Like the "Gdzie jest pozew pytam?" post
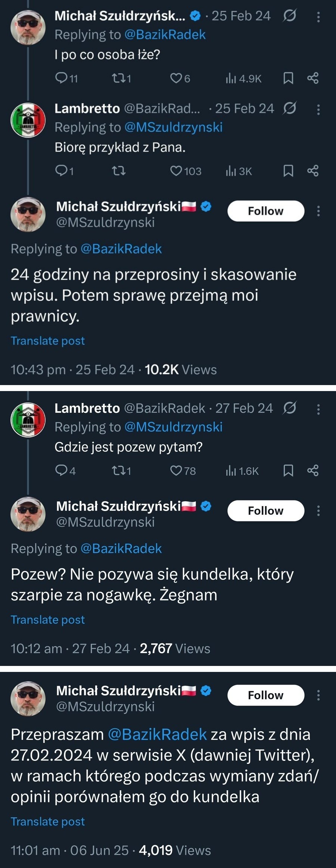Screen dimensions: 336x868 click(175, 471)
